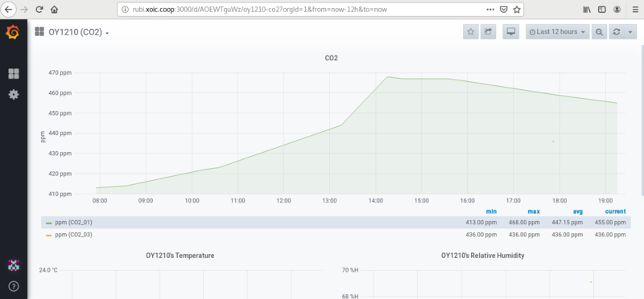Image resolution: width=644 pixels, height=299 pixels.
Task: Zoom out the time range
Action: 599,31
